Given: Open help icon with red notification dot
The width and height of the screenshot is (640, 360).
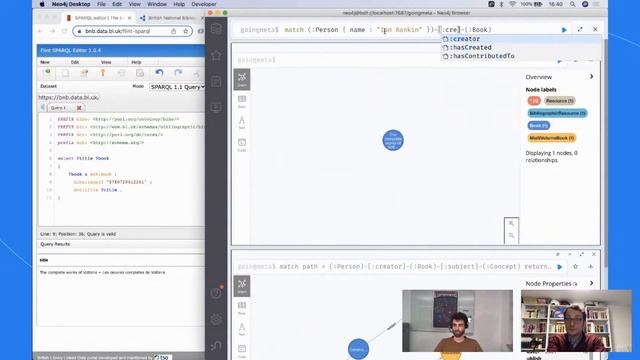Looking at the screenshot, I should coord(216,292).
